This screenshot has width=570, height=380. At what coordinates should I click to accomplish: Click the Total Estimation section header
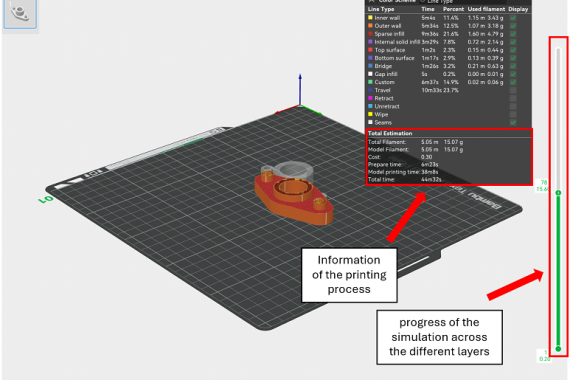pos(390,133)
